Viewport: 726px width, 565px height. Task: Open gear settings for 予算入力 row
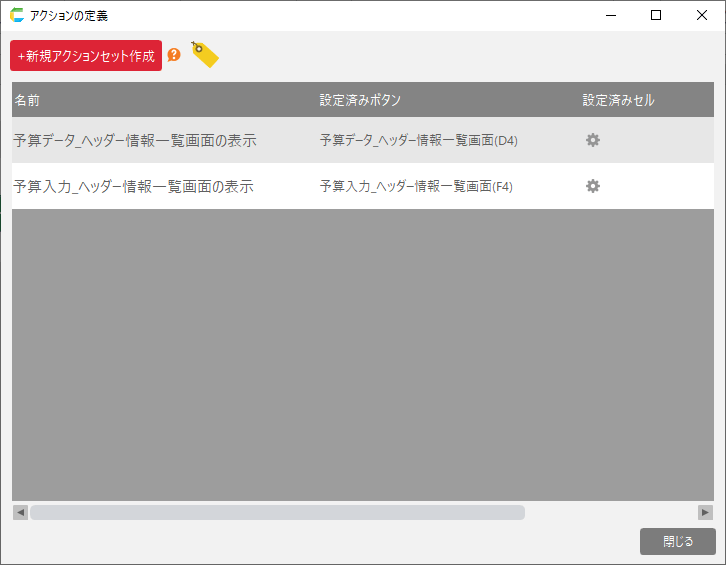[593, 186]
